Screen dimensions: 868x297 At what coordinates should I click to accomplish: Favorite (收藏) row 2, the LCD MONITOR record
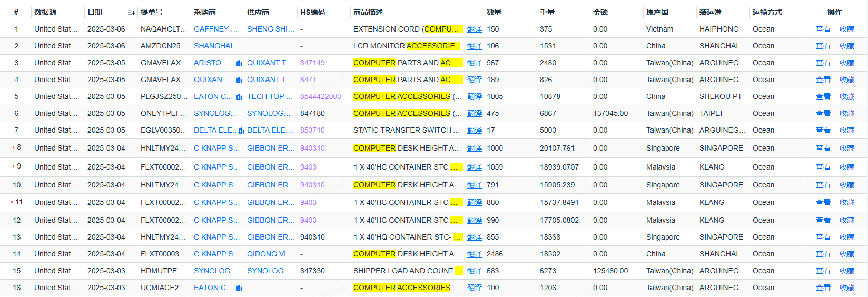847,46
